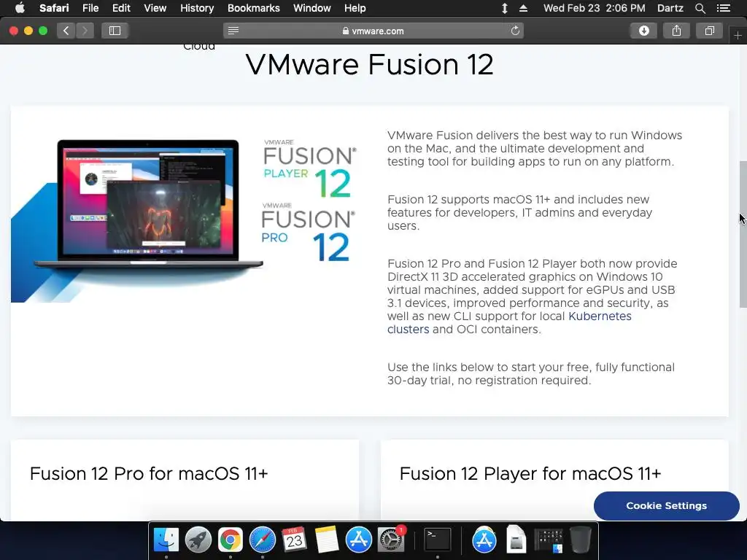
Task: Click the page's vertical scrollbar thumb
Action: click(743, 234)
